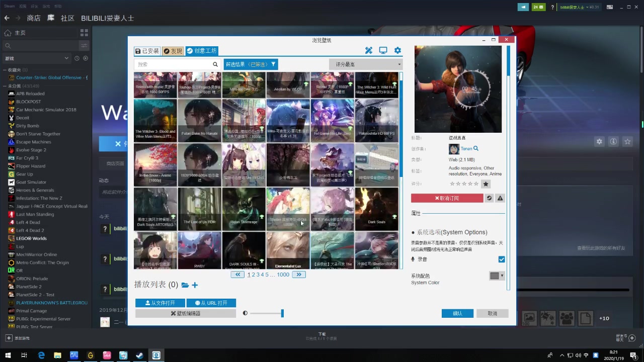This screenshot has height=362, width=644.
Task: Report wallpaper using warning triangle icon
Action: click(500, 198)
